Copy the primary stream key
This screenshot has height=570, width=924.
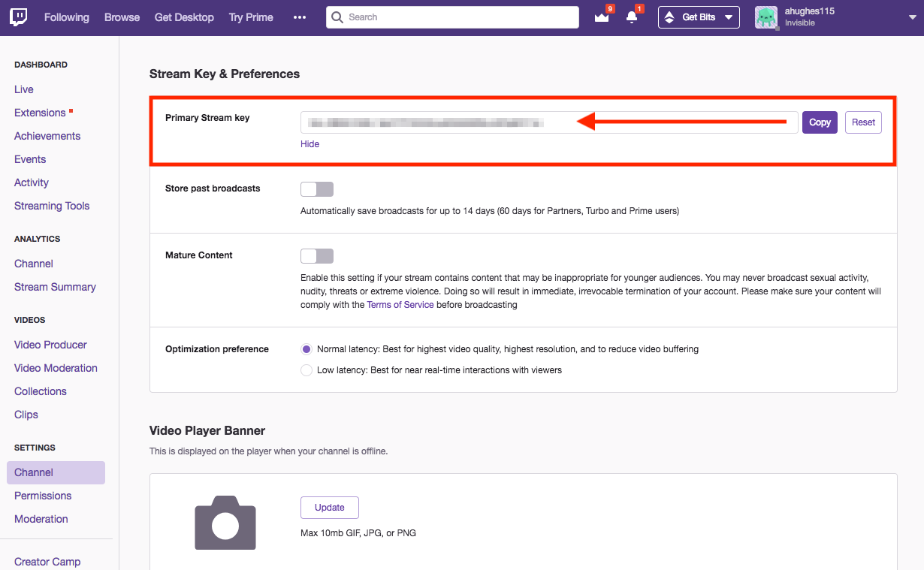(820, 122)
